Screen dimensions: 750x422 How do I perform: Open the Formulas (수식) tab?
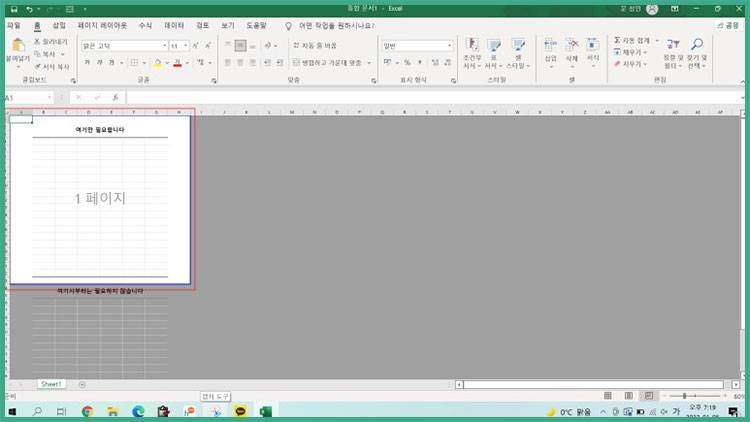[145, 25]
